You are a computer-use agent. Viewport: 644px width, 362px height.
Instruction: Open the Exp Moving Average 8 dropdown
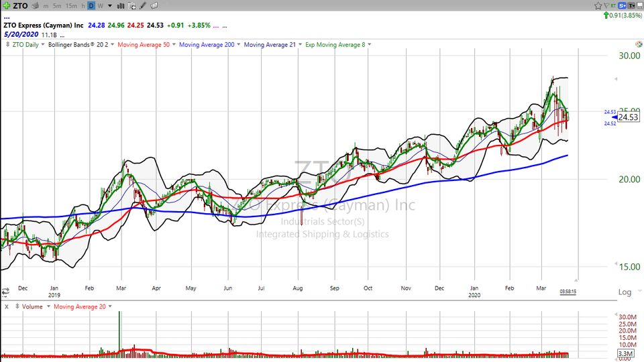tap(369, 44)
